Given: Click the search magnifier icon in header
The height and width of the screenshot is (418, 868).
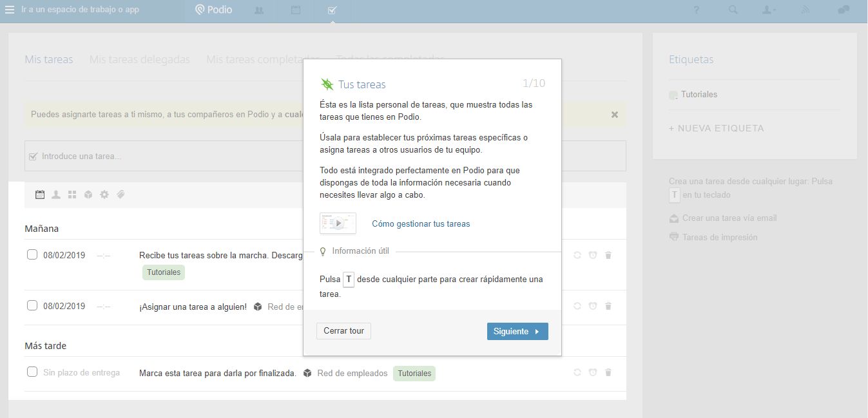Looking at the screenshot, I should 733,10.
